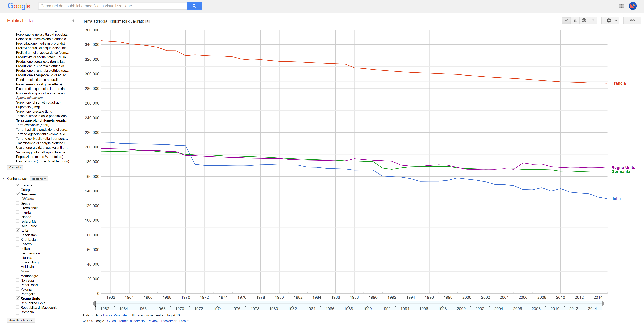Open the Banca Mondiale link
Screen dimensions: 644x324
click(x=115, y=315)
